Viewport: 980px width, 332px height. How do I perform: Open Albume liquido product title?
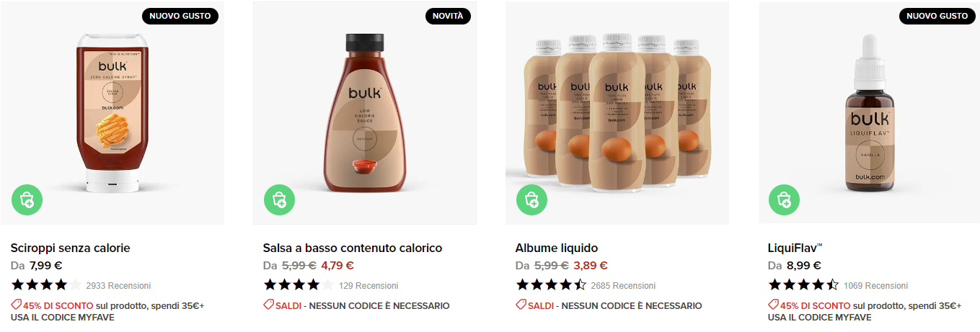[x=557, y=248]
